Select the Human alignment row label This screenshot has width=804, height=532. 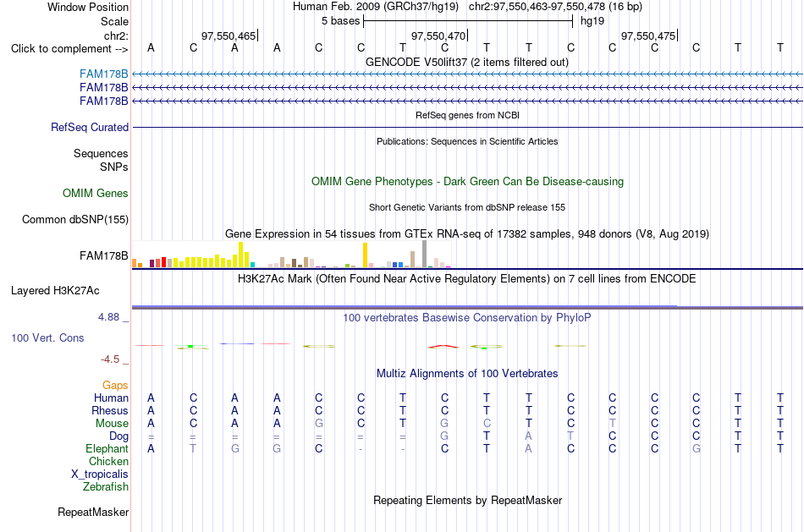coord(111,398)
